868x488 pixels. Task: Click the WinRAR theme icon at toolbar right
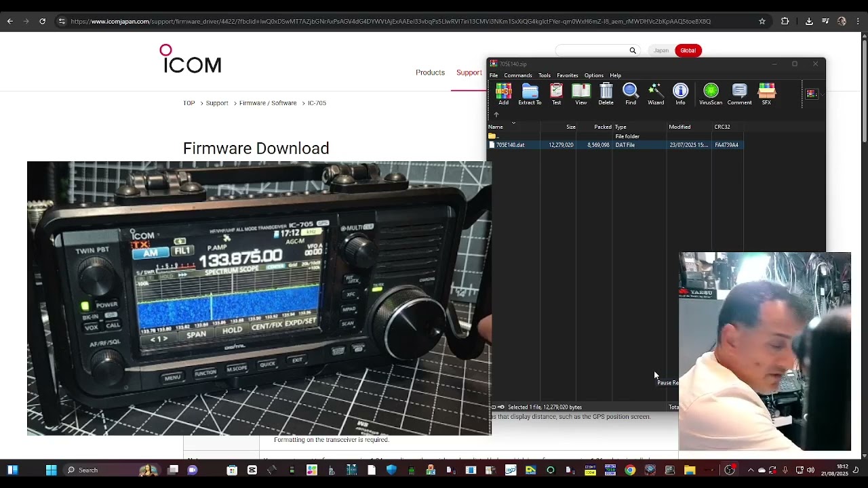(811, 94)
